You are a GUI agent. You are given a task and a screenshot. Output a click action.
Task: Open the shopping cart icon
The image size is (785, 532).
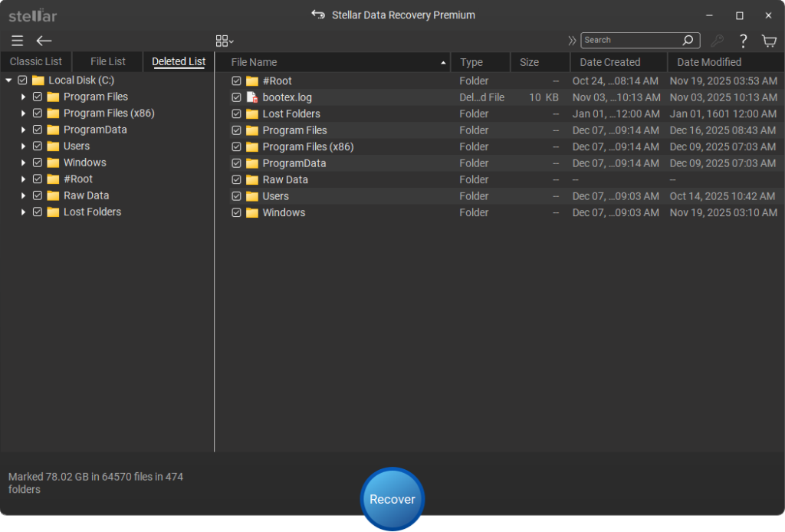[769, 41]
